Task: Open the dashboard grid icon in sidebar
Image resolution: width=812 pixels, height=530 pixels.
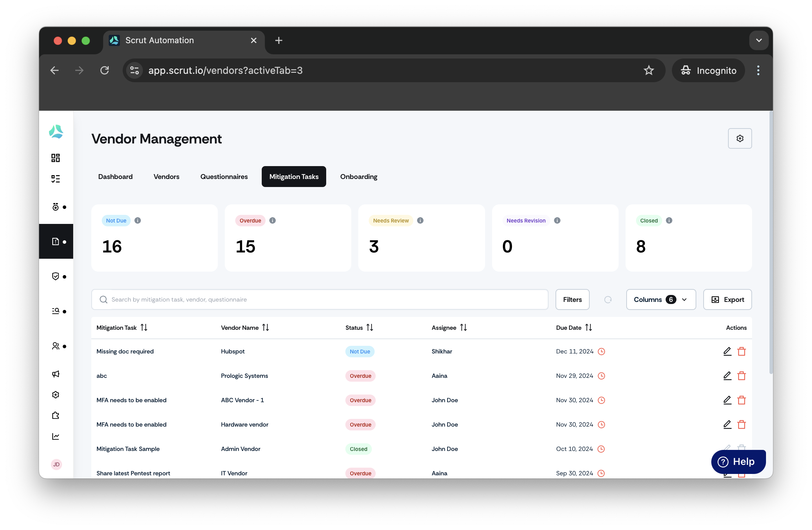Action: click(x=56, y=158)
